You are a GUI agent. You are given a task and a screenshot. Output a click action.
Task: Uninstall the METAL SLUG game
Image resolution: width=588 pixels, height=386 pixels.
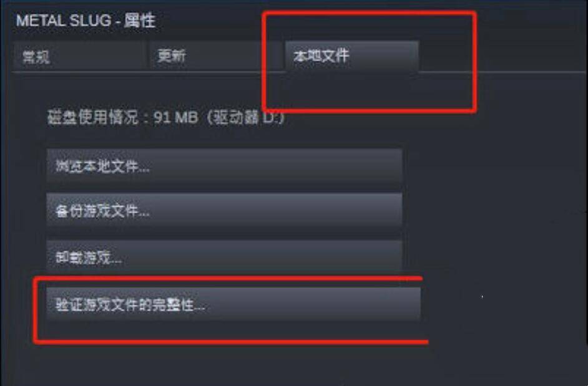(x=224, y=257)
